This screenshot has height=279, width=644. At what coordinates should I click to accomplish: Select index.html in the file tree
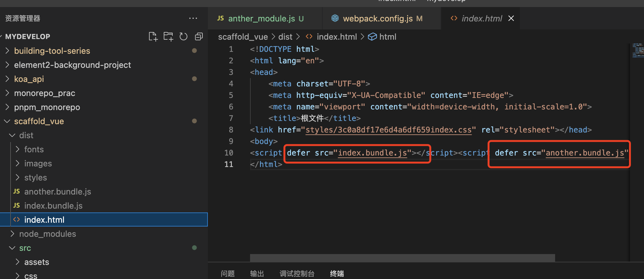[x=104, y=219]
